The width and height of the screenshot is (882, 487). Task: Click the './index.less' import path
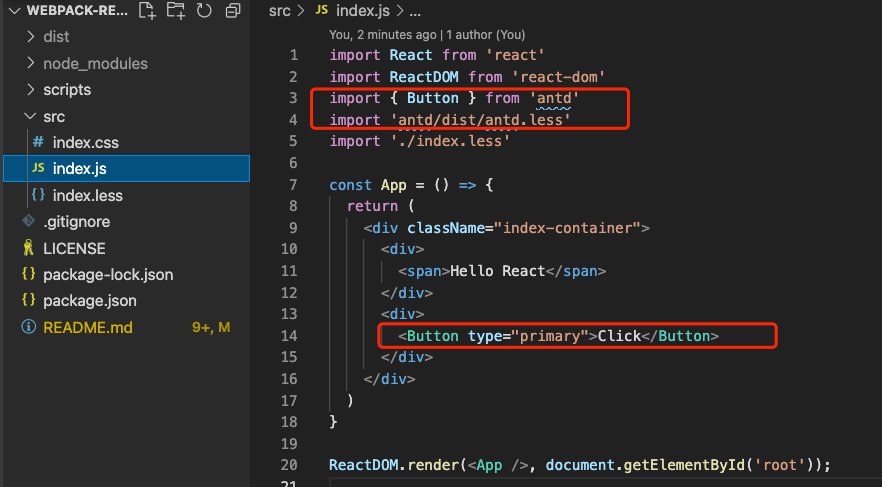click(x=450, y=141)
